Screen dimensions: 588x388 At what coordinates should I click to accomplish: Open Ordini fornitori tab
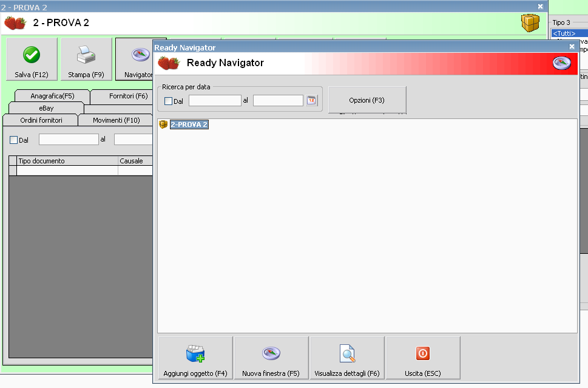[41, 120]
